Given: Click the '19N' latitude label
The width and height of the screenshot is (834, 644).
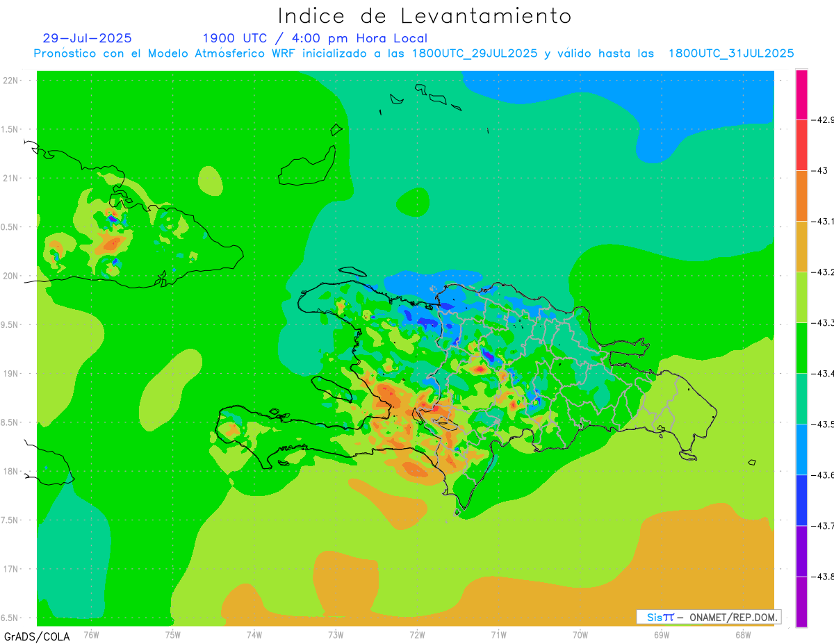Looking at the screenshot, I should 11,374.
